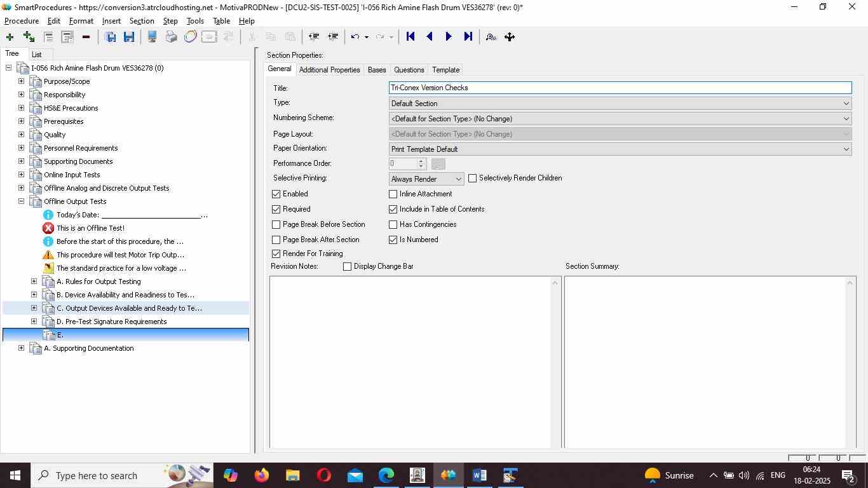Click the four-way move arrows icon
868x488 pixels.
coord(510,37)
